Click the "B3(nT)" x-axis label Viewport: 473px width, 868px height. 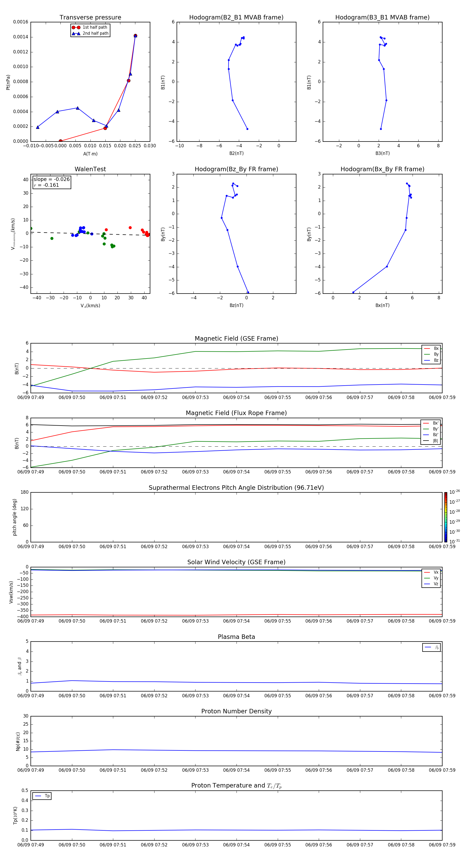click(x=382, y=153)
